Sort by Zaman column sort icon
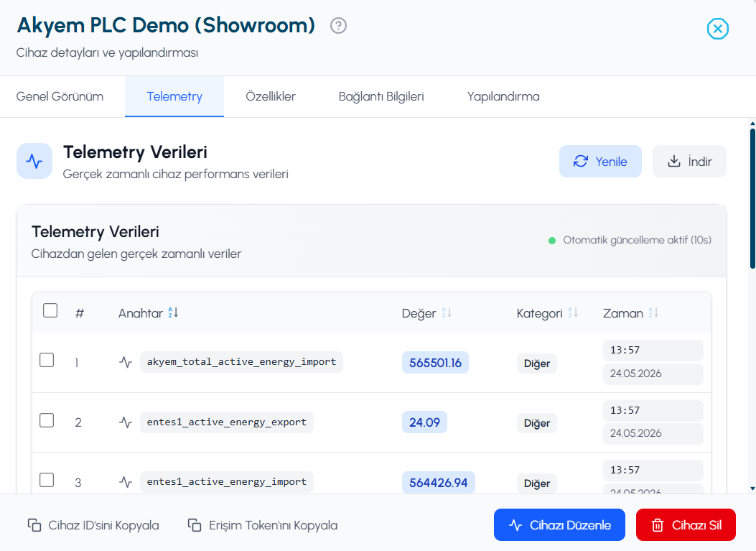The height and width of the screenshot is (551, 756). (653, 313)
